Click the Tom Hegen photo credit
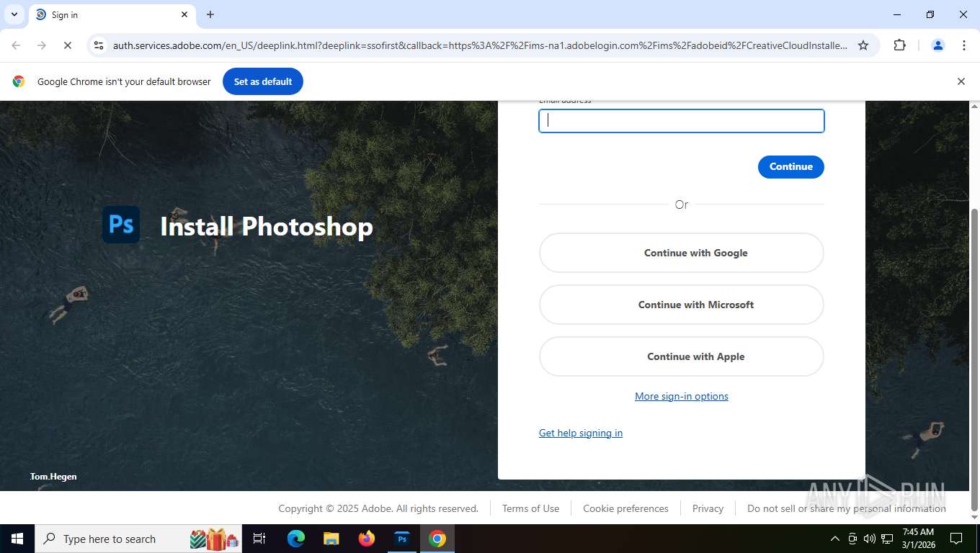The image size is (980, 553). click(x=53, y=477)
